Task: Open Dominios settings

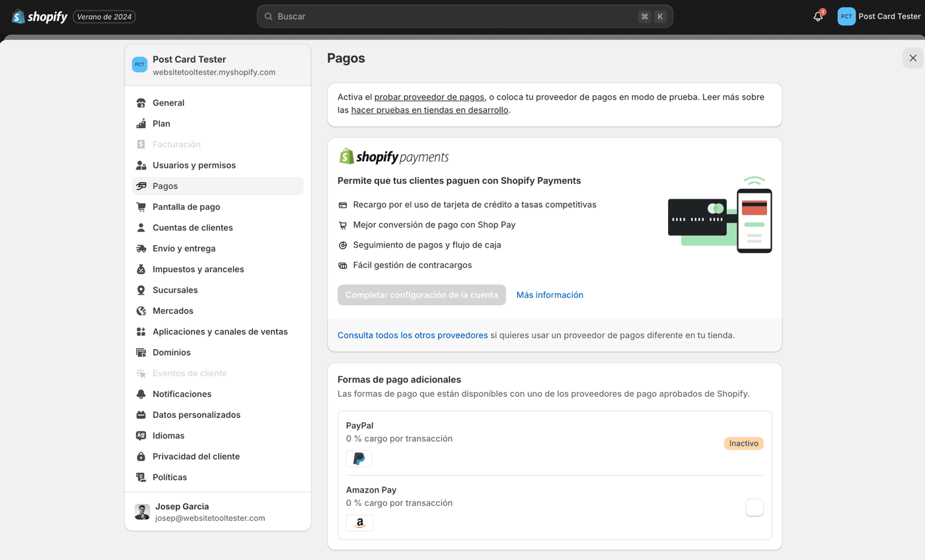Action: coord(217,353)
